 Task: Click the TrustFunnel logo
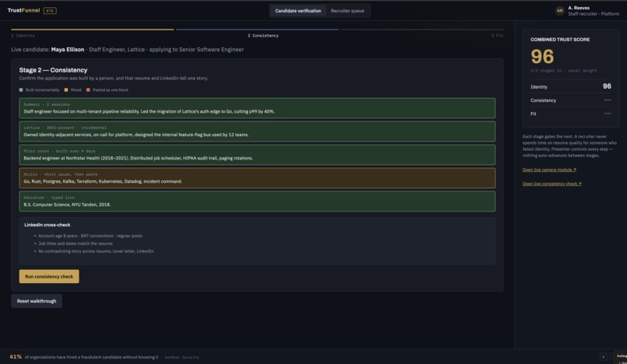coord(23,10)
